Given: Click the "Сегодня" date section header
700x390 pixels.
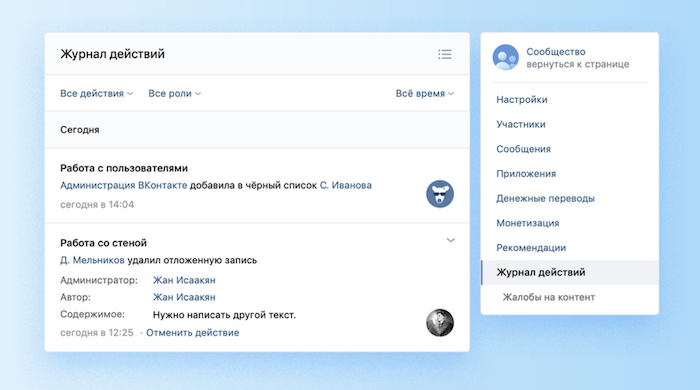Looking at the screenshot, I should click(80, 129).
